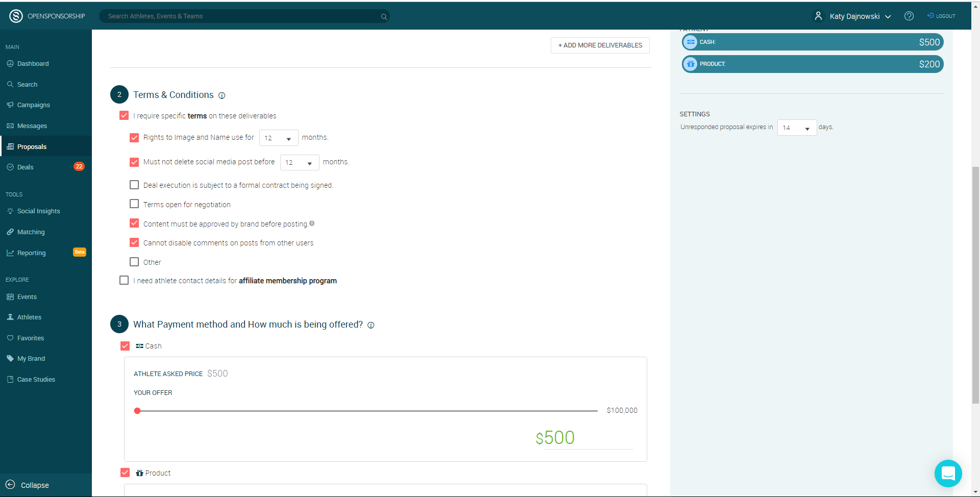The height and width of the screenshot is (497, 980).
Task: Click info icon after brand approval text
Action: (312, 223)
